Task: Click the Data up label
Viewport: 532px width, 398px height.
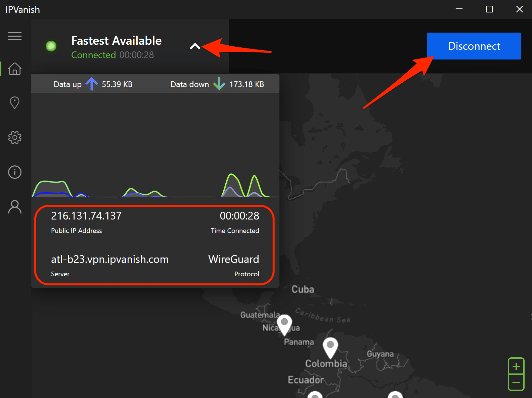Action: pos(68,84)
